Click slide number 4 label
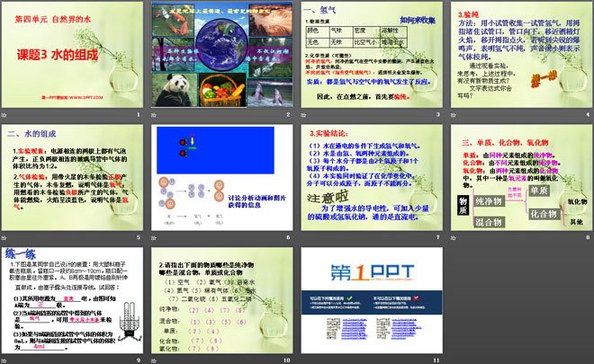The width and height of the screenshot is (594, 364). pos(588,115)
